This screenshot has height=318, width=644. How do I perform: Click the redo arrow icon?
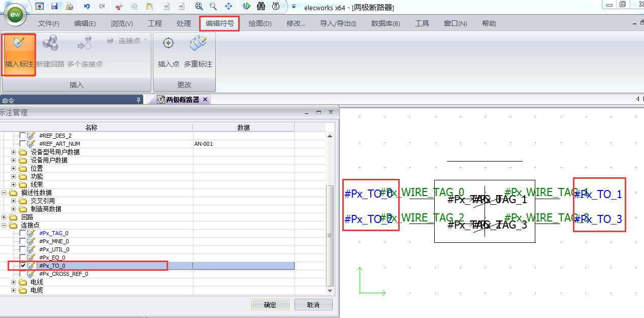pos(102,6)
